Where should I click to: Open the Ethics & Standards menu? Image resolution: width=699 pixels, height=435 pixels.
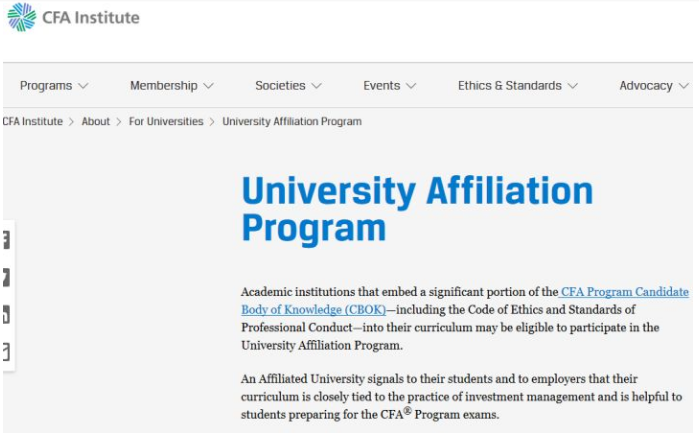(x=517, y=86)
